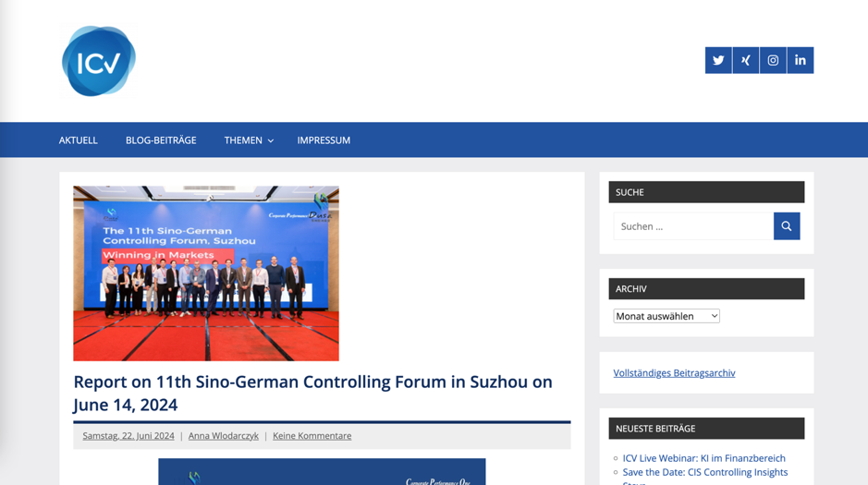Click the Neueste Beiträge widget heading
The image size is (868, 485).
(x=706, y=429)
